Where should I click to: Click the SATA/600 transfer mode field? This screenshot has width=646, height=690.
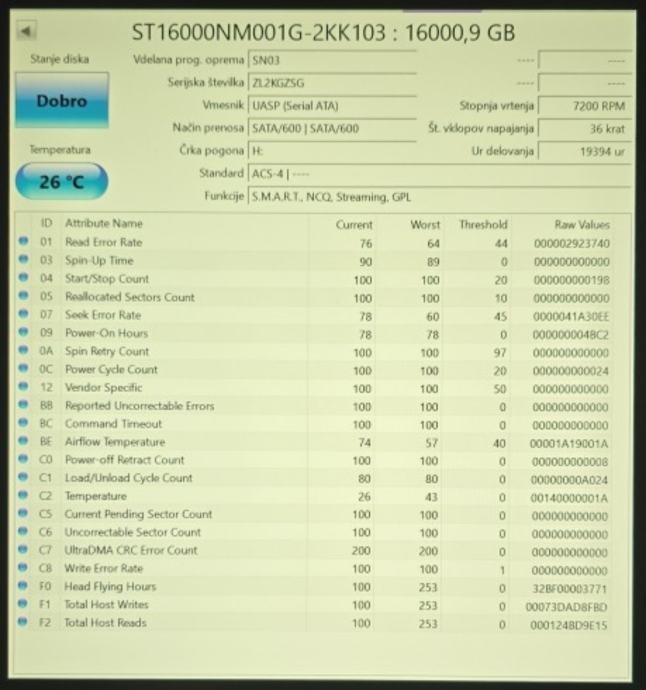331,128
